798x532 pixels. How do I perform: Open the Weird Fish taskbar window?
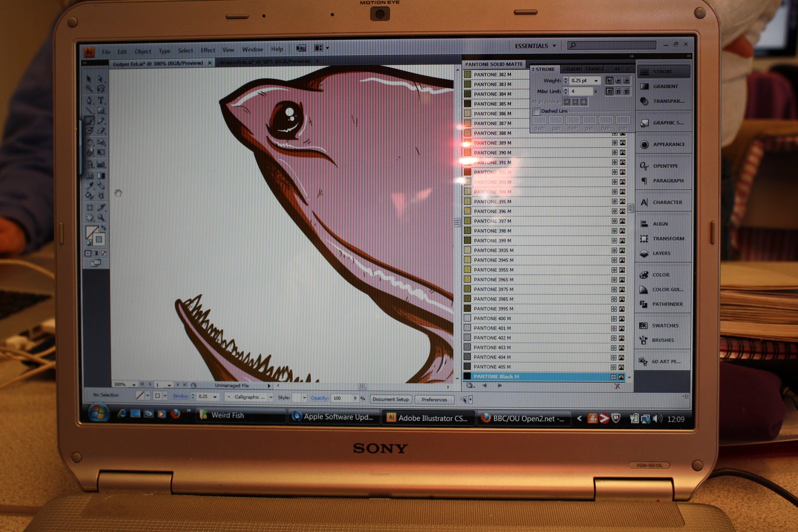pyautogui.click(x=240, y=415)
